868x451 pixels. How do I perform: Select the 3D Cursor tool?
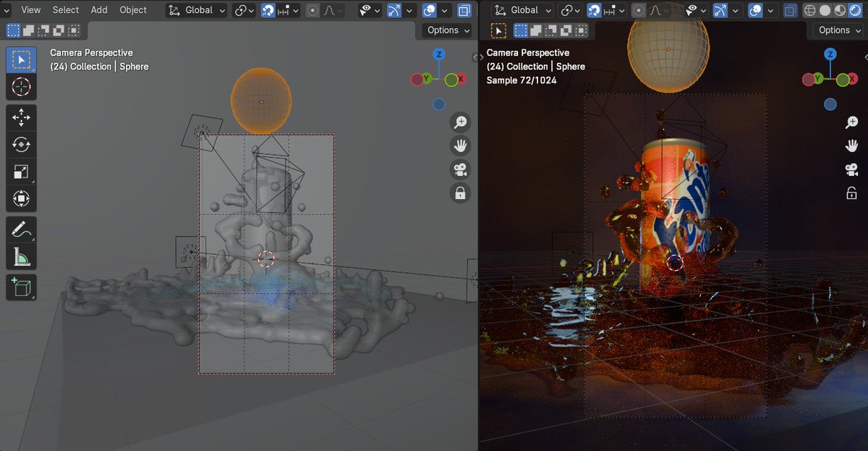(21, 88)
